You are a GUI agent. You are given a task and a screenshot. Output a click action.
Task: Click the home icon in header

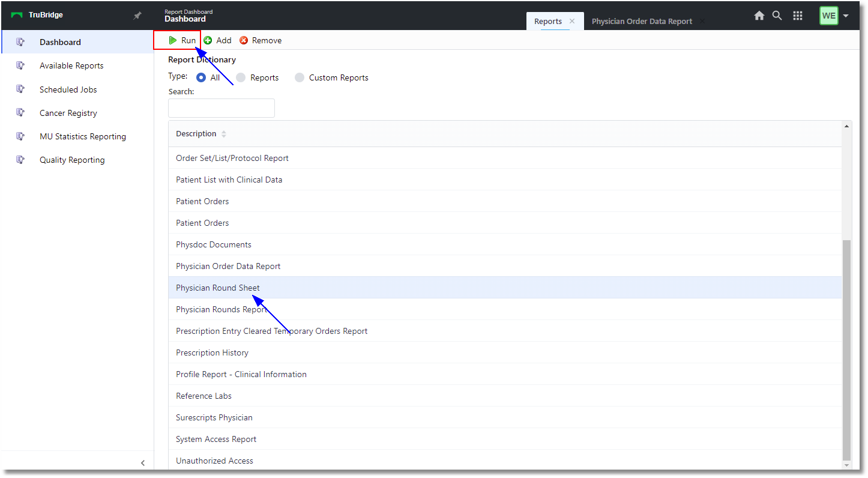click(759, 16)
